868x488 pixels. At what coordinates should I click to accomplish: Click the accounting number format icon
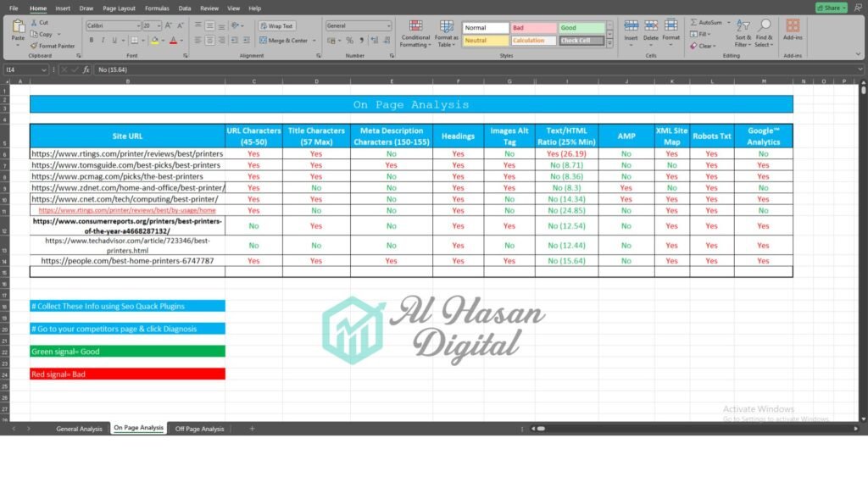click(331, 41)
